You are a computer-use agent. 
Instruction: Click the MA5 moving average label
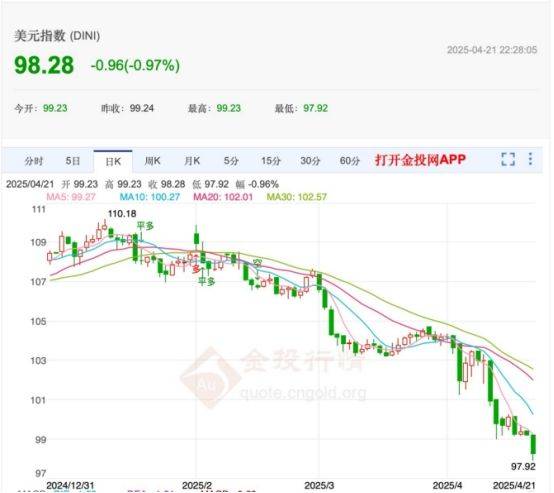point(71,197)
